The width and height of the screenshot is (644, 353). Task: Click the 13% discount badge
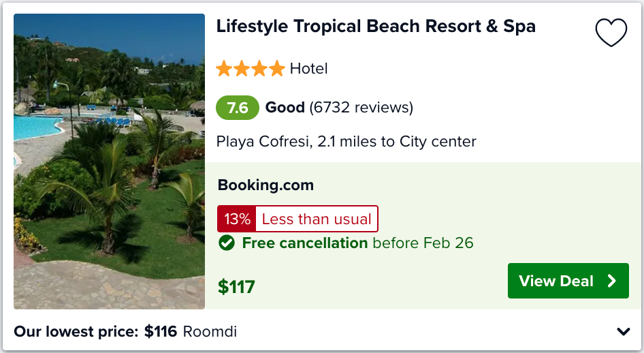point(237,219)
